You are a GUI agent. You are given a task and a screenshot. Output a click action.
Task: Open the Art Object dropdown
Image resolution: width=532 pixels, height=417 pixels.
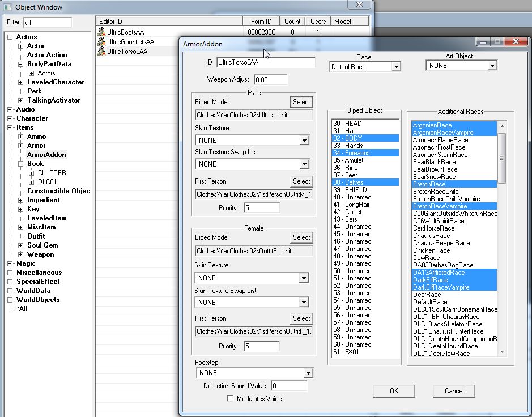(x=492, y=66)
